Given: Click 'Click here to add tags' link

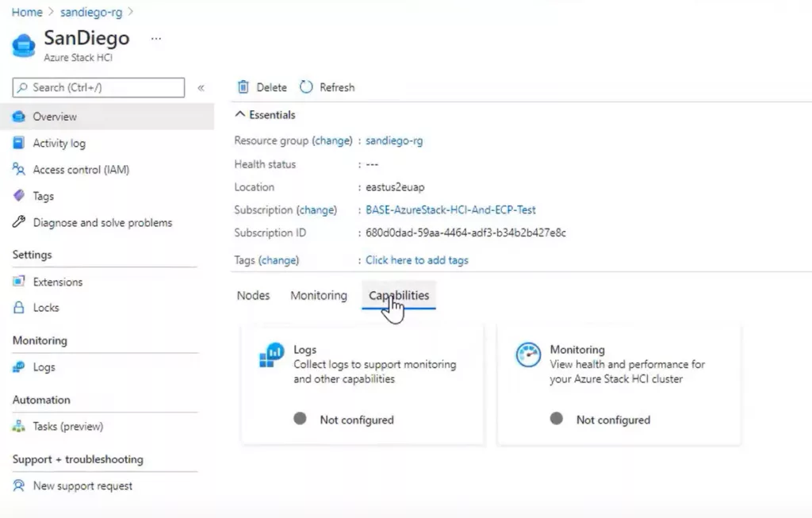Looking at the screenshot, I should coord(417,260).
